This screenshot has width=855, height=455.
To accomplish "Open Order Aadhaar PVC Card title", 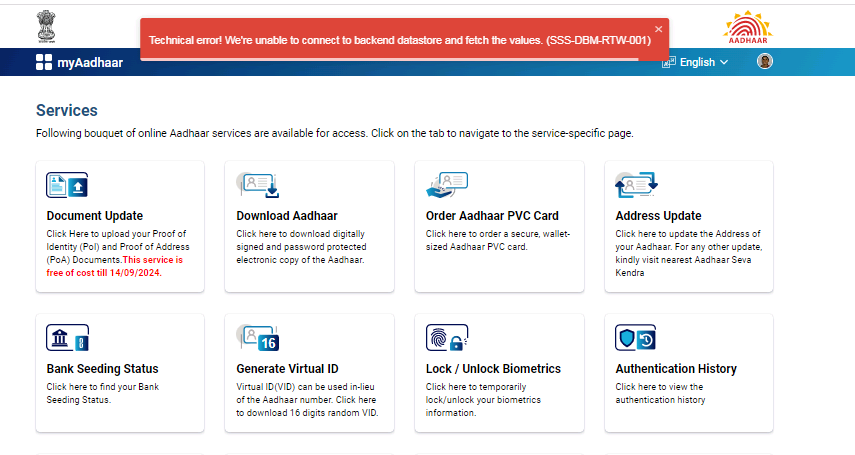I will 492,215.
